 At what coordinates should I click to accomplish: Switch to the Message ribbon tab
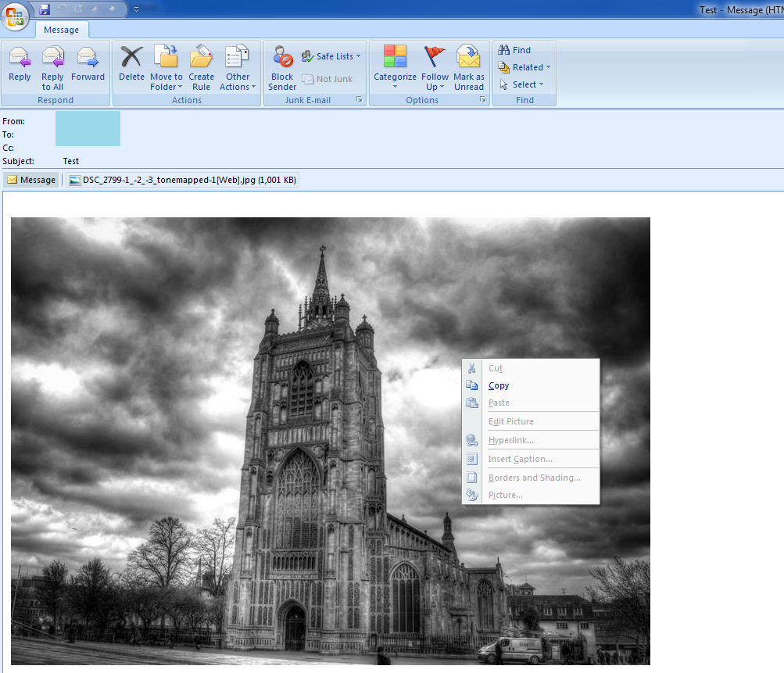point(61,30)
